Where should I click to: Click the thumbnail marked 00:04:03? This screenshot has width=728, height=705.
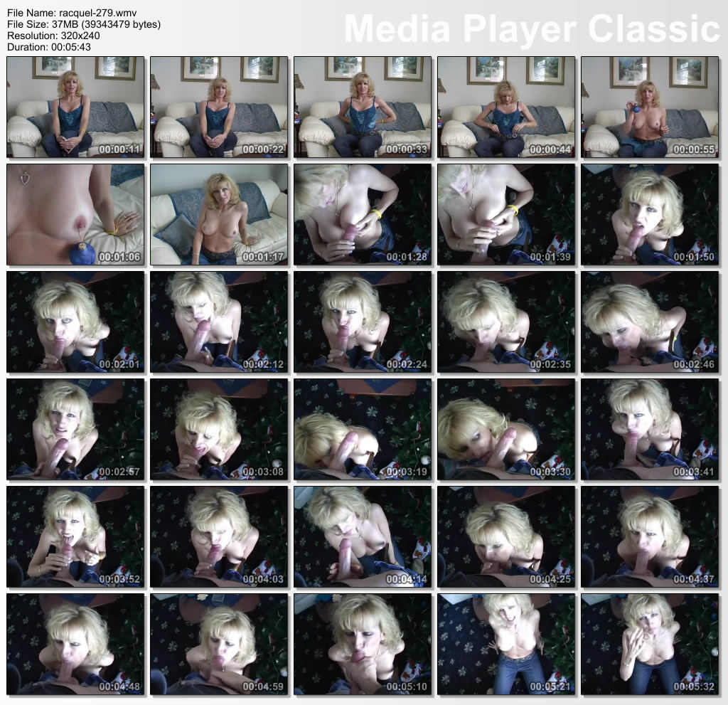pos(219,536)
